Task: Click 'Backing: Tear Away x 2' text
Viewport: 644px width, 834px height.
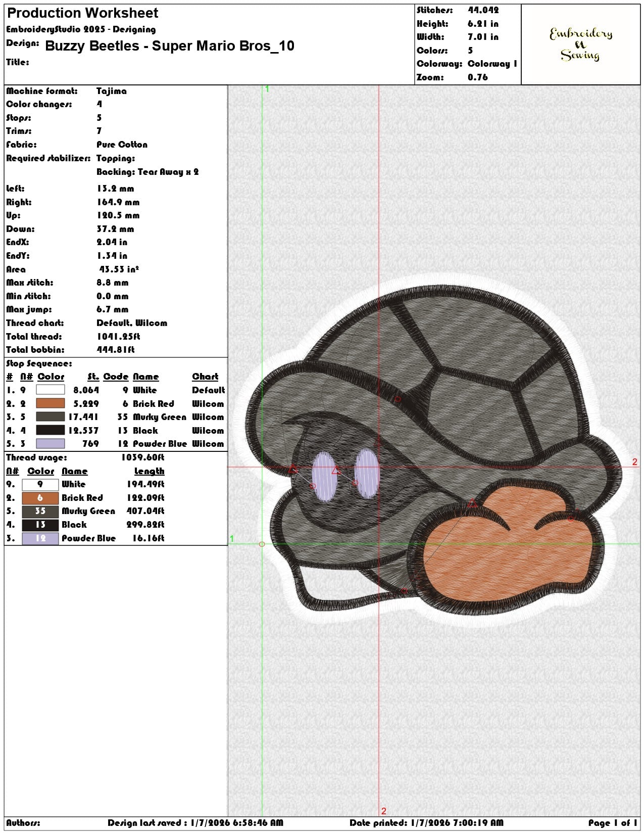Action: pos(147,172)
